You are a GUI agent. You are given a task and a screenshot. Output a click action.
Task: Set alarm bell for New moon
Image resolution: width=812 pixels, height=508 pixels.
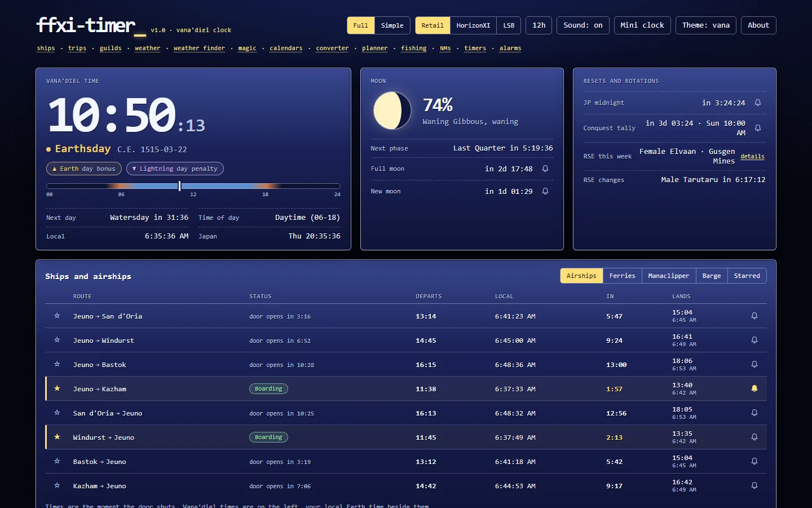click(x=545, y=191)
